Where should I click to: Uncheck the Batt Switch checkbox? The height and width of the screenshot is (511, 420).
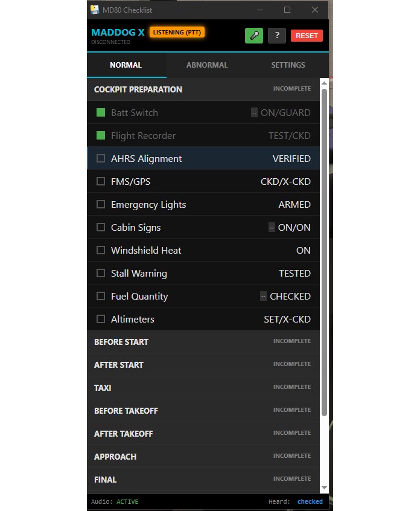point(101,112)
